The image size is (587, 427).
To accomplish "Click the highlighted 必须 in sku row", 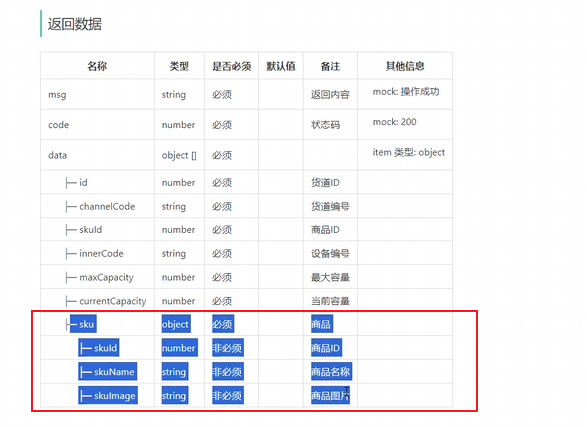I will (x=223, y=324).
